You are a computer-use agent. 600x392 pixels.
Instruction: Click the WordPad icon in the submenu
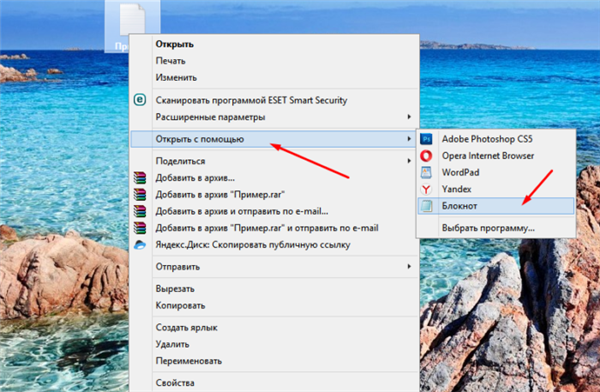[426, 172]
